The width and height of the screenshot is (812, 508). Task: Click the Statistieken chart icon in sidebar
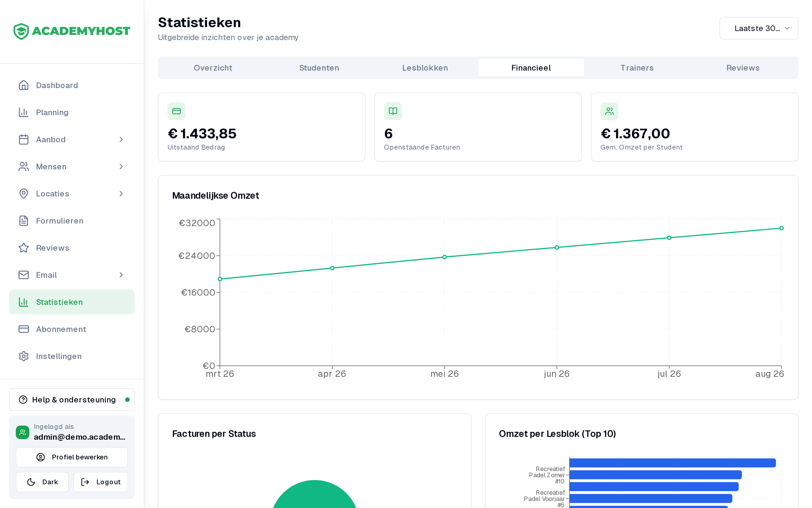23,302
